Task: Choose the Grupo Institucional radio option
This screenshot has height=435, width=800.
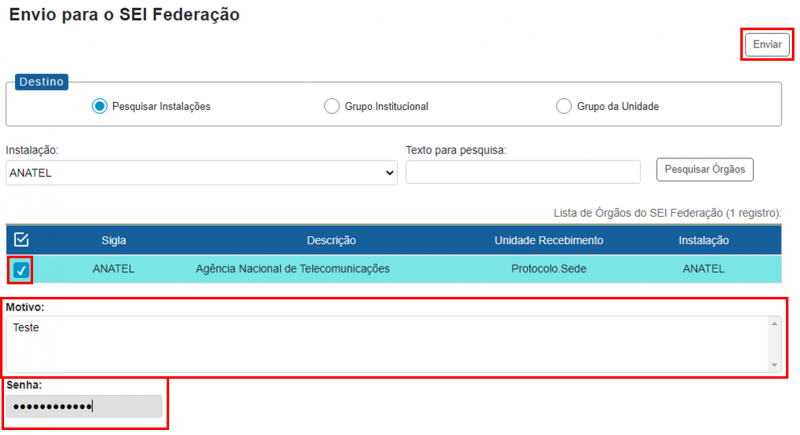Action: click(x=332, y=106)
